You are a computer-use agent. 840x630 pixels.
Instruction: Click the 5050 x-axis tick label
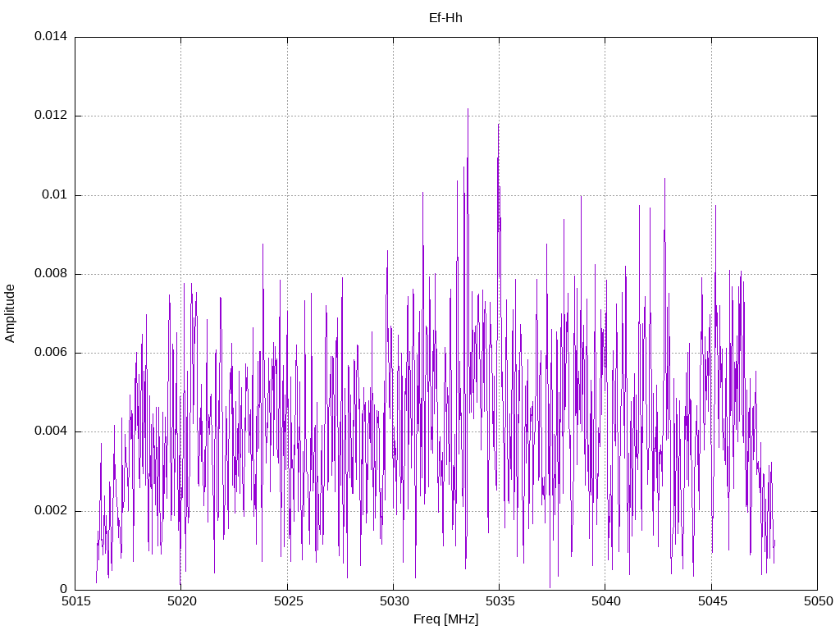pos(818,601)
